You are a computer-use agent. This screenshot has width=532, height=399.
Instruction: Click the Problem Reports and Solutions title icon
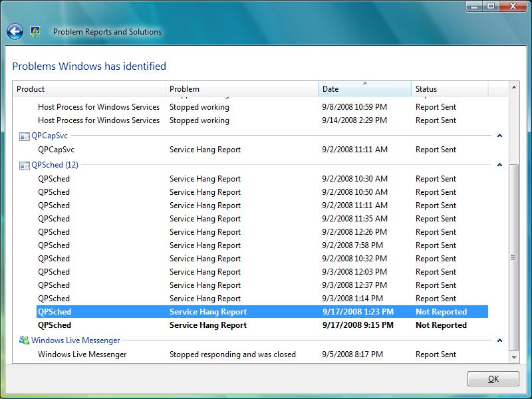35,31
